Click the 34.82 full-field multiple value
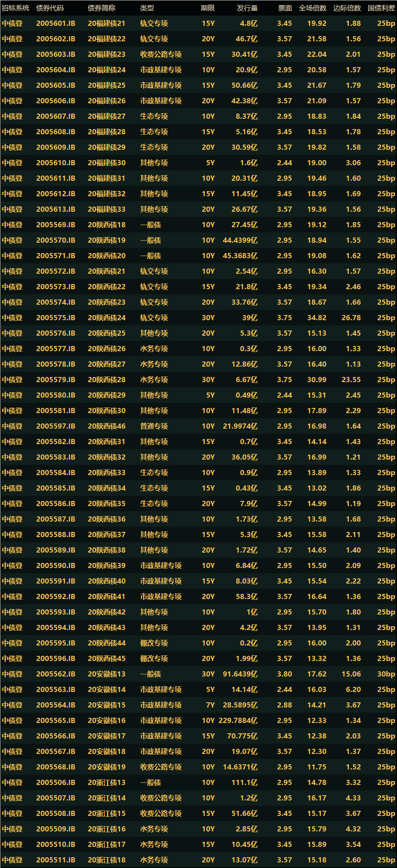 (x=317, y=318)
